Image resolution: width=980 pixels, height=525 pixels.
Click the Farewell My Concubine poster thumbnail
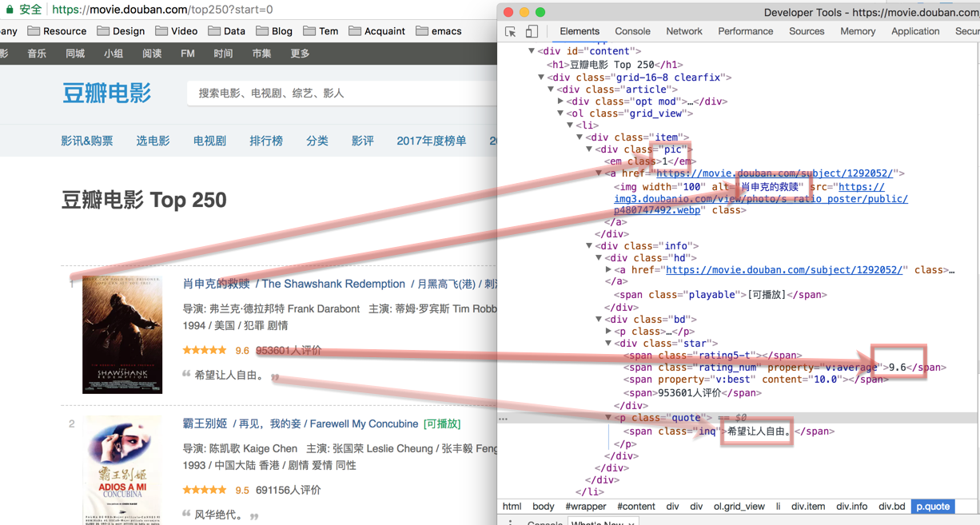tap(122, 470)
